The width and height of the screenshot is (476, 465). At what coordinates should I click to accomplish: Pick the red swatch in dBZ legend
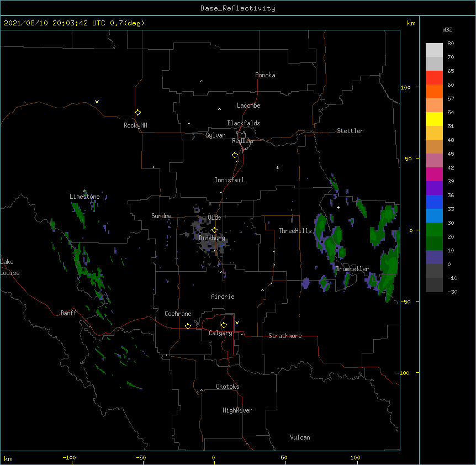[x=434, y=77]
